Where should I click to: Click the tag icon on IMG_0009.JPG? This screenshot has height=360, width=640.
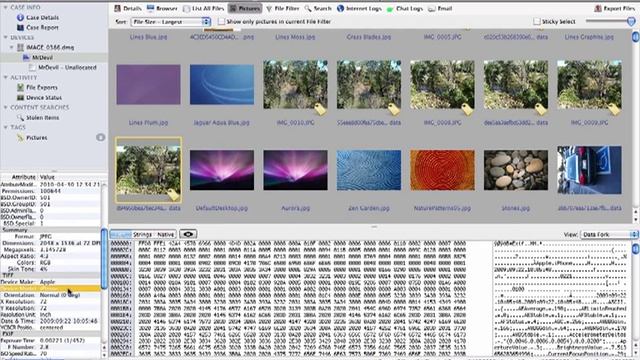coord(615,109)
